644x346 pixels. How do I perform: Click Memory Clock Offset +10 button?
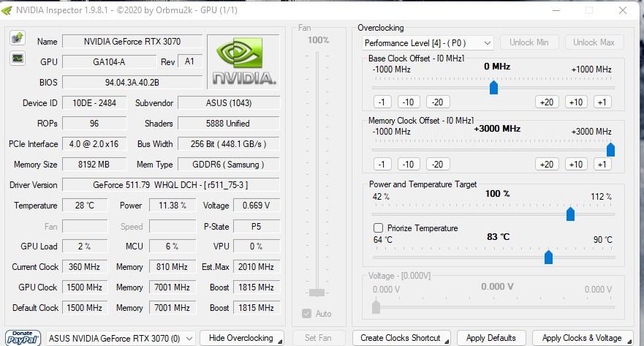coord(576,164)
